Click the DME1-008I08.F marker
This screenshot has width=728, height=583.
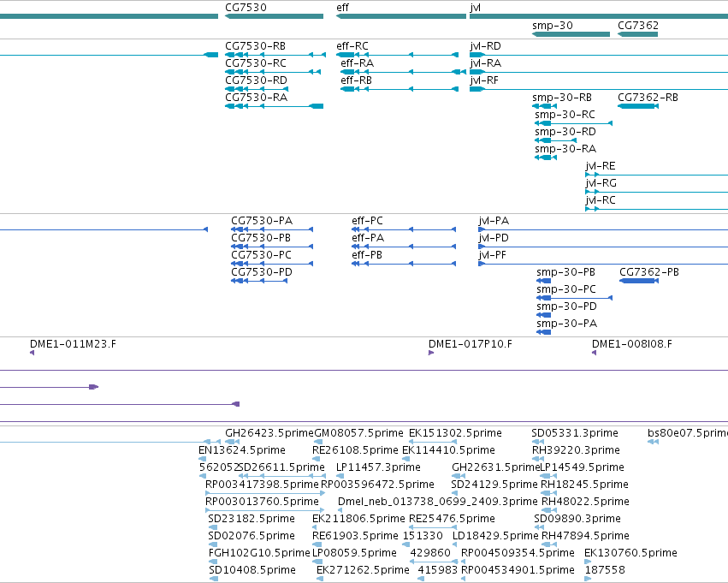[x=595, y=353]
